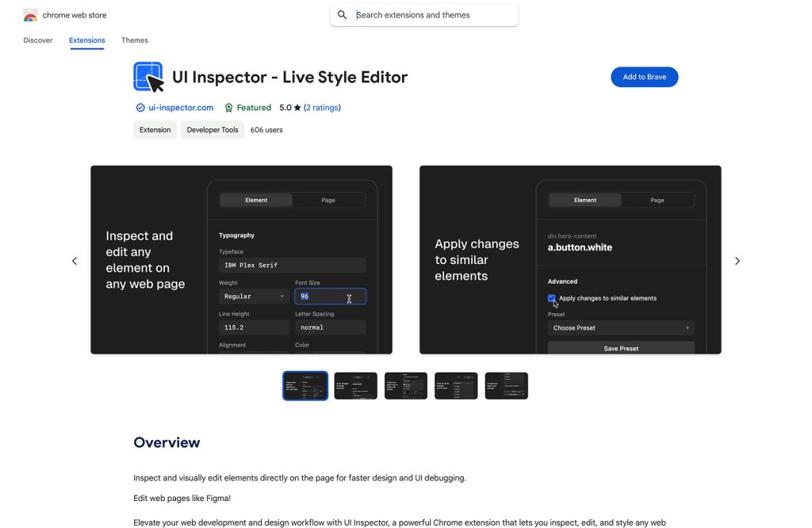The width and height of the screenshot is (812, 528).
Task: Open the Weight Regular dropdown
Action: (x=254, y=297)
